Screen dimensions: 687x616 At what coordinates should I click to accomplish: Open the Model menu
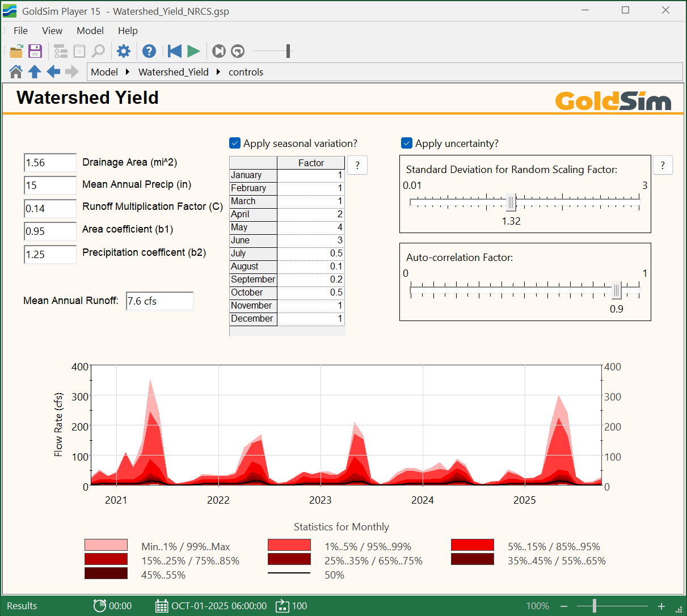tap(90, 31)
